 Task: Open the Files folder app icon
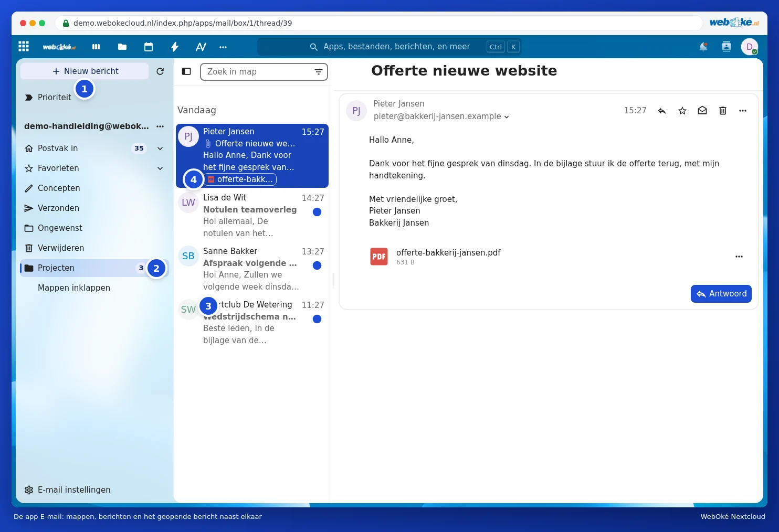tap(122, 47)
